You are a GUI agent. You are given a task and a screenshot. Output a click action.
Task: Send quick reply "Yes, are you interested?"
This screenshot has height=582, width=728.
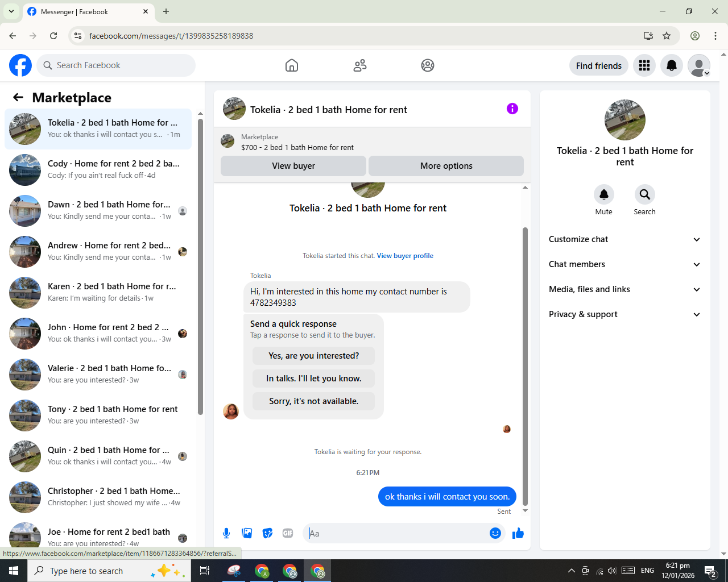click(x=314, y=356)
